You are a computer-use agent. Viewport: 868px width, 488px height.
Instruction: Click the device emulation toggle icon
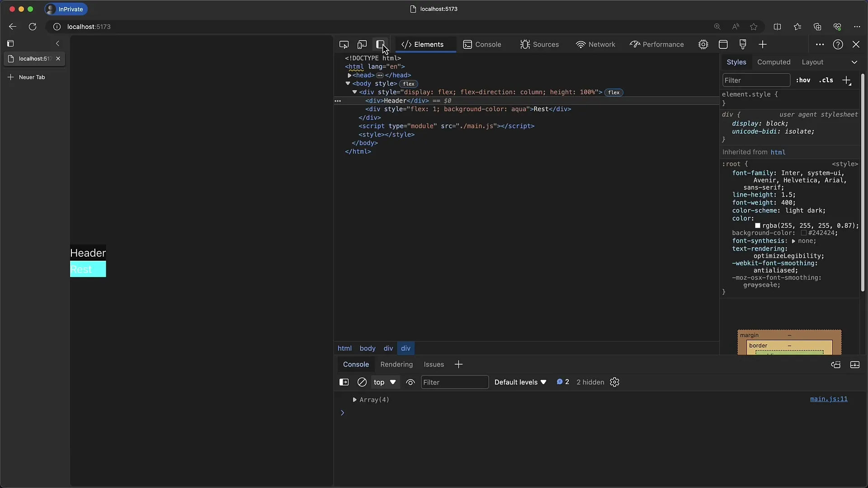coord(363,44)
